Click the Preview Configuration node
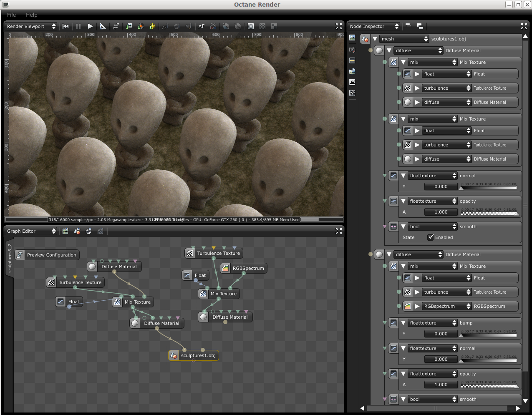This screenshot has height=415, width=532. (47, 255)
